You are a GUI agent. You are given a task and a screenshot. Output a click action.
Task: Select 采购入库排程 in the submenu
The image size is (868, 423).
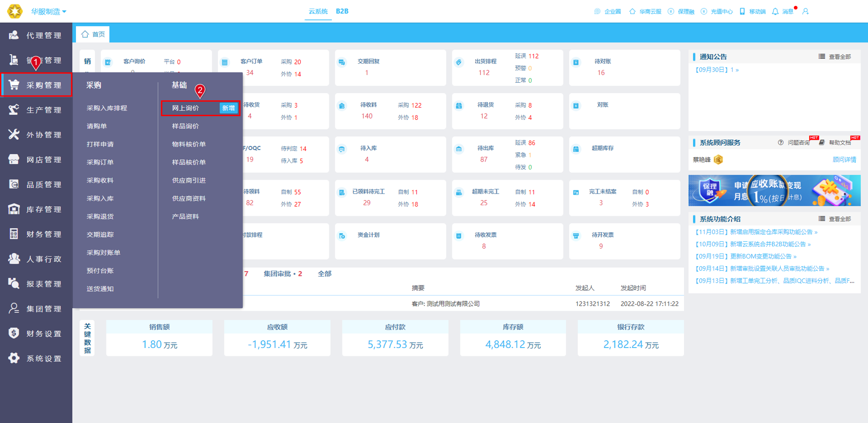click(107, 108)
